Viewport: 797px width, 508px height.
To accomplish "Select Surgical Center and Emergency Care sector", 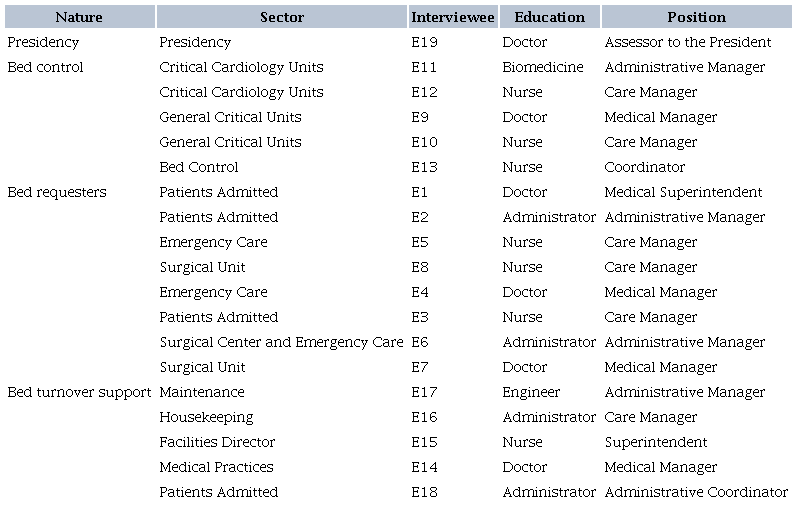I will click(281, 342).
